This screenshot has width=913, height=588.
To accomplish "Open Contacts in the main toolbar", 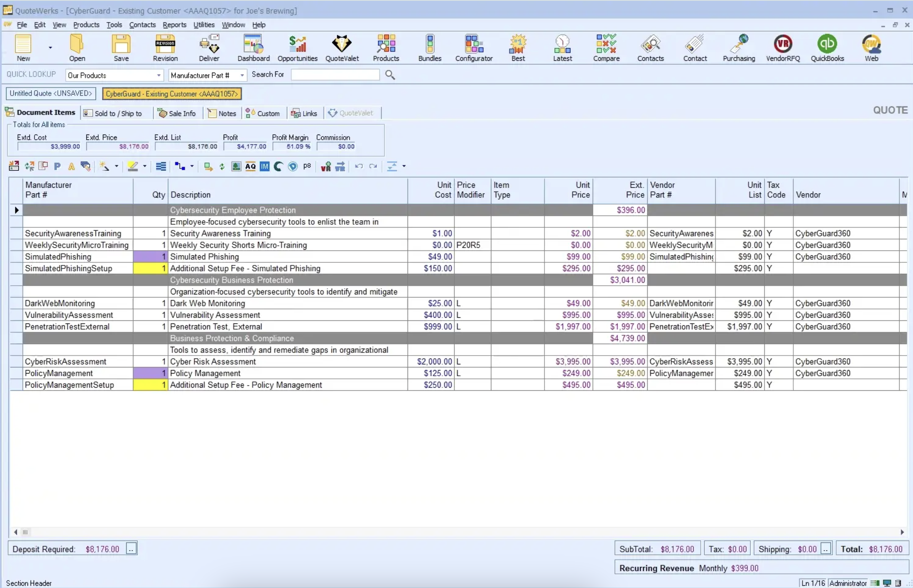I will [x=650, y=48].
